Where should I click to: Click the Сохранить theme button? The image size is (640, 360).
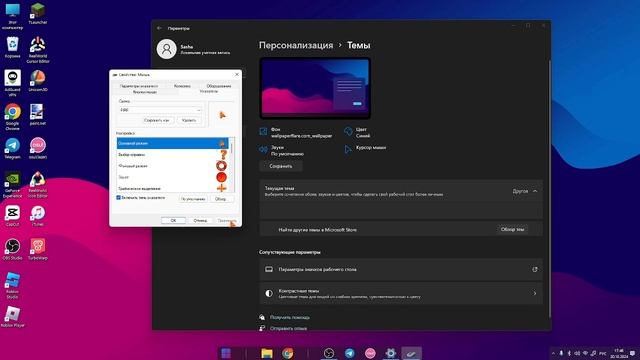tap(281, 166)
